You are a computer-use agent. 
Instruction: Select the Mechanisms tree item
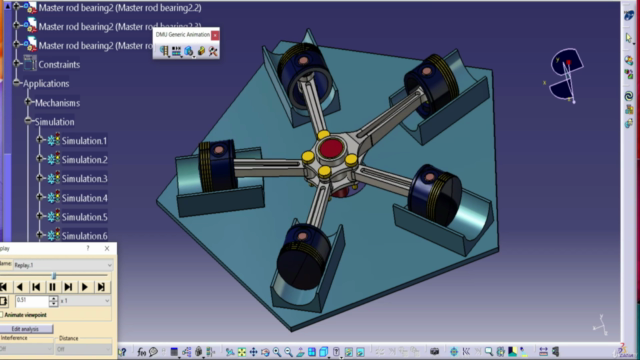click(57, 103)
